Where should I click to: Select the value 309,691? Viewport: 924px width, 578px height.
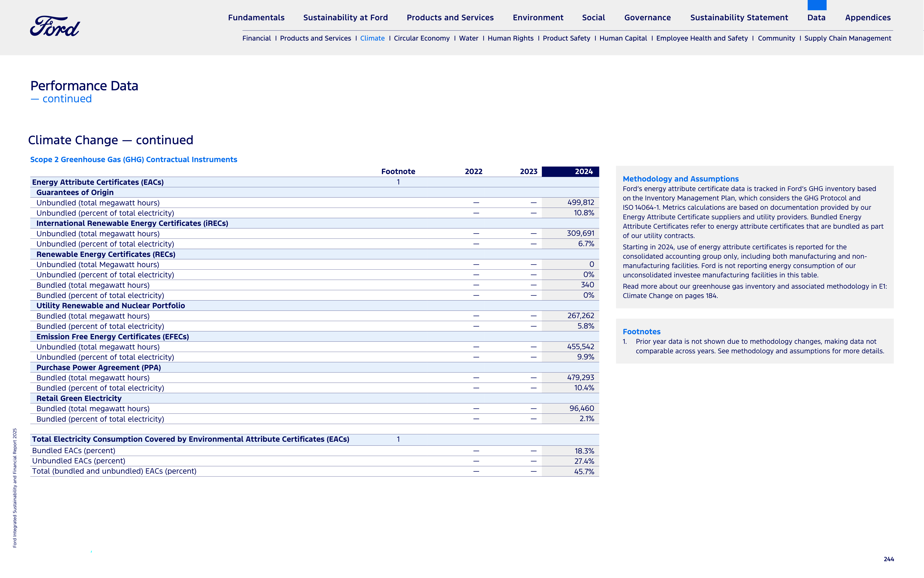(x=581, y=233)
